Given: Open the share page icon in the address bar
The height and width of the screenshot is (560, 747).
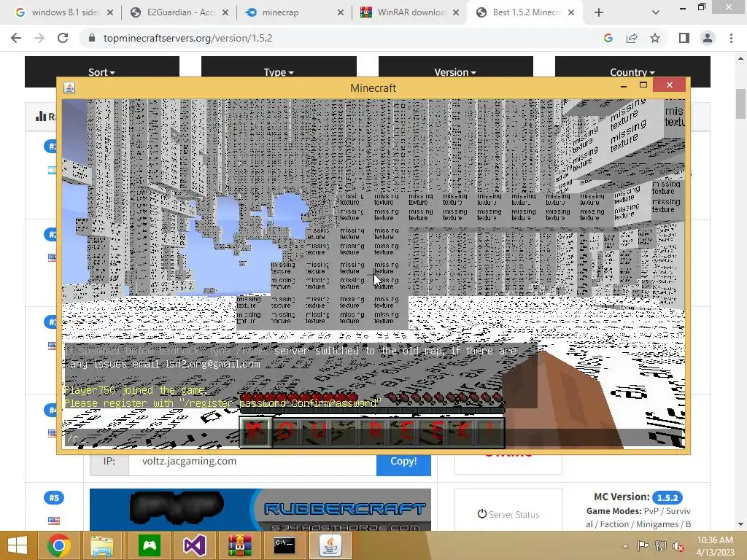Looking at the screenshot, I should (x=632, y=38).
